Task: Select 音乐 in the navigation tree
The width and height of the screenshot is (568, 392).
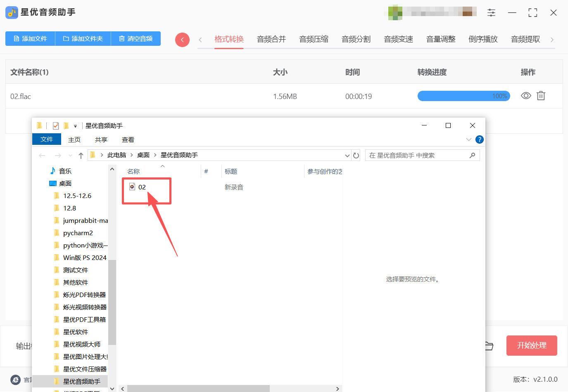Action: click(x=65, y=171)
